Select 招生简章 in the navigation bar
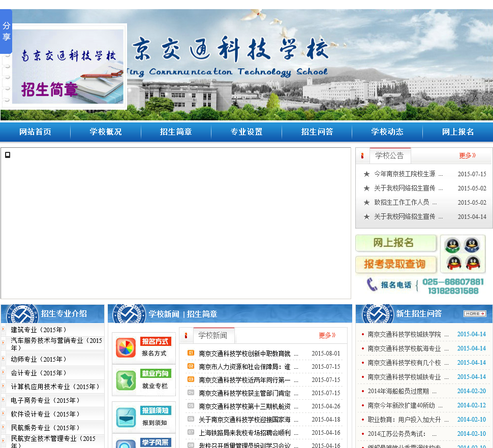This screenshot has height=448, width=493. click(176, 132)
